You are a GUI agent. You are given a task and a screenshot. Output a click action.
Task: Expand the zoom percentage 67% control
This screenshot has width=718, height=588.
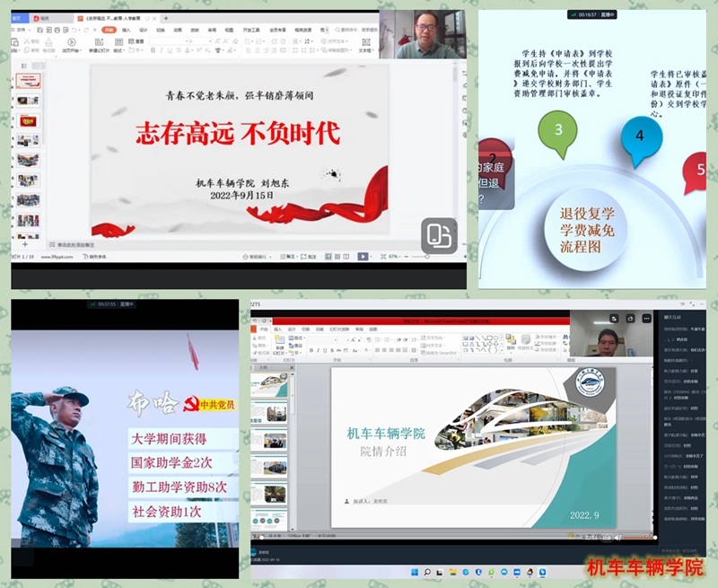[393, 257]
